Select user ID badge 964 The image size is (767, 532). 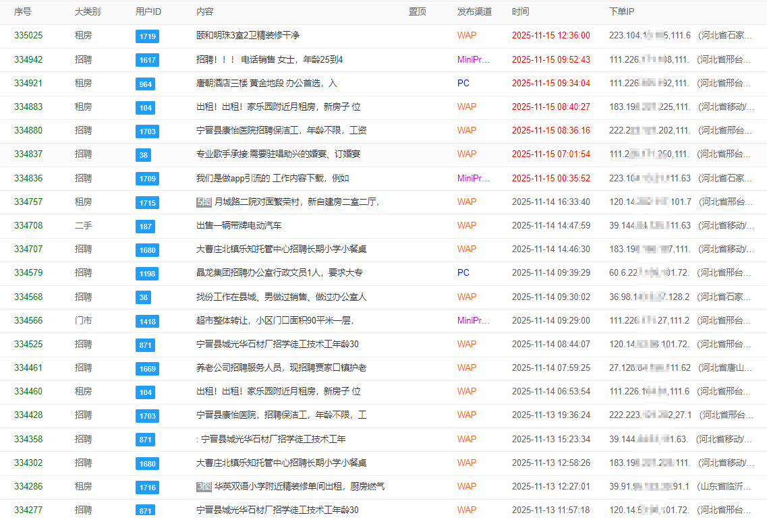pos(145,84)
